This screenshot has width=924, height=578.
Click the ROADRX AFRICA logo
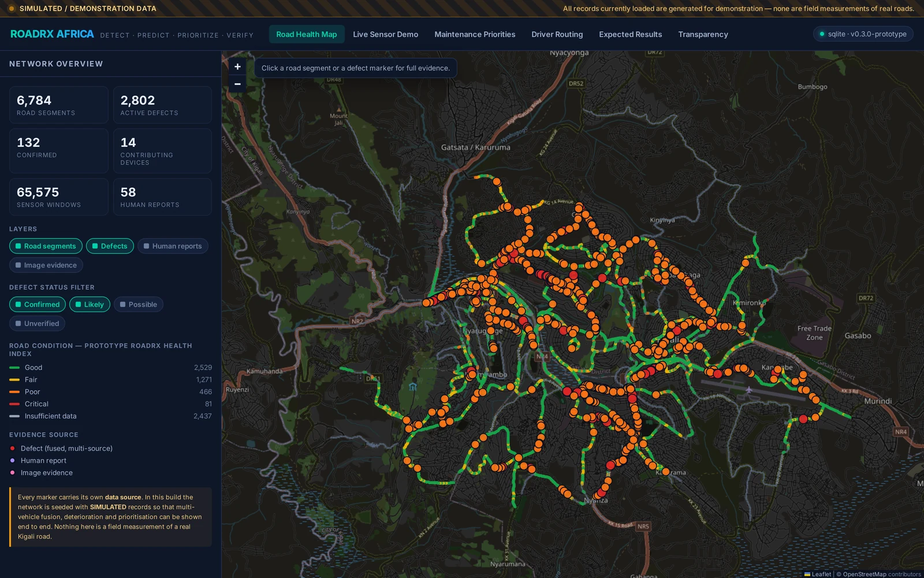click(52, 34)
